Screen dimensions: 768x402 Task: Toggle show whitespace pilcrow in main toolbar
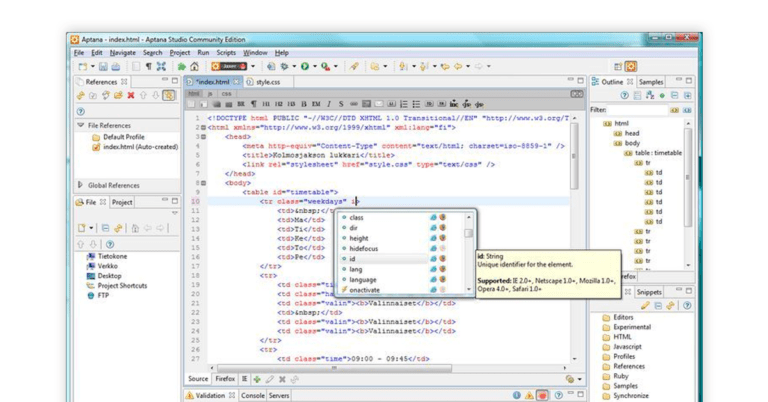(x=148, y=67)
